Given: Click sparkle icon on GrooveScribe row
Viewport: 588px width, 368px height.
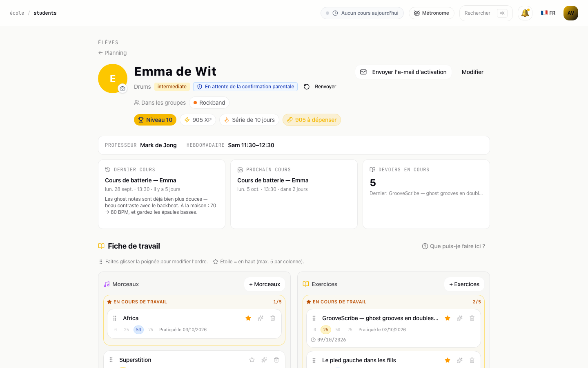Looking at the screenshot, I should 460,318.
